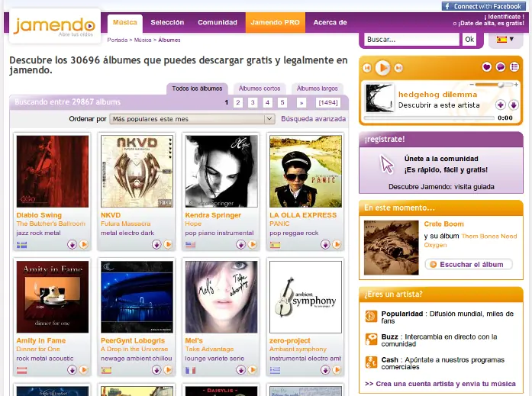
Task: Select the Álbumes largos tab
Action: coord(318,89)
